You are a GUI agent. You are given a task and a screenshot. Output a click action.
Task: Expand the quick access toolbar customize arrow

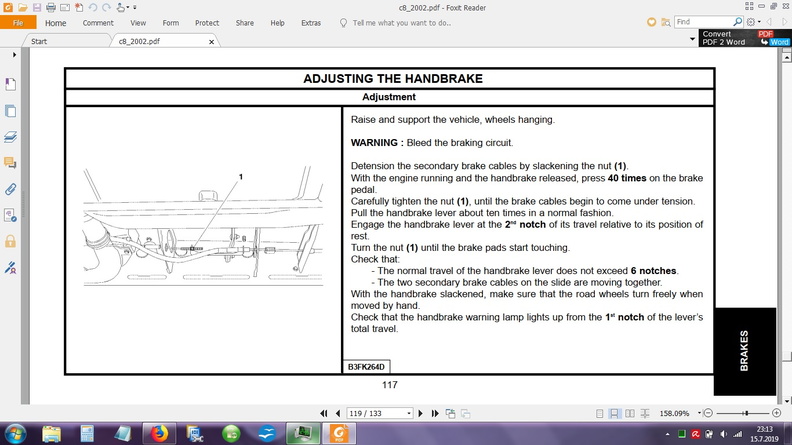[x=134, y=8]
